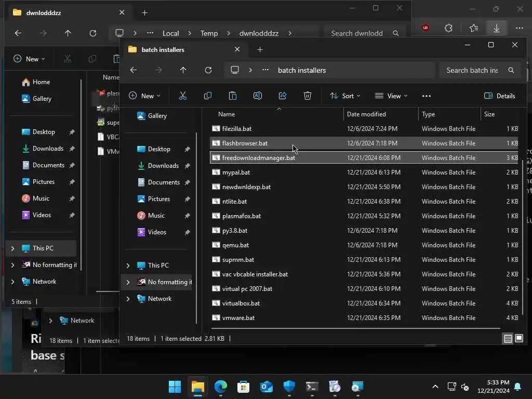
Task: Close the dwnlodddzz tab
Action: point(122,12)
